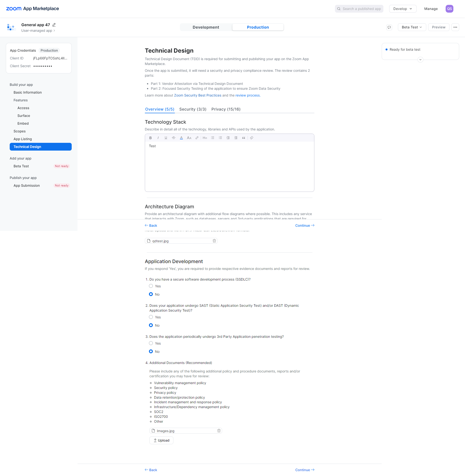Expand the Ready for beta test panel

coord(420,60)
